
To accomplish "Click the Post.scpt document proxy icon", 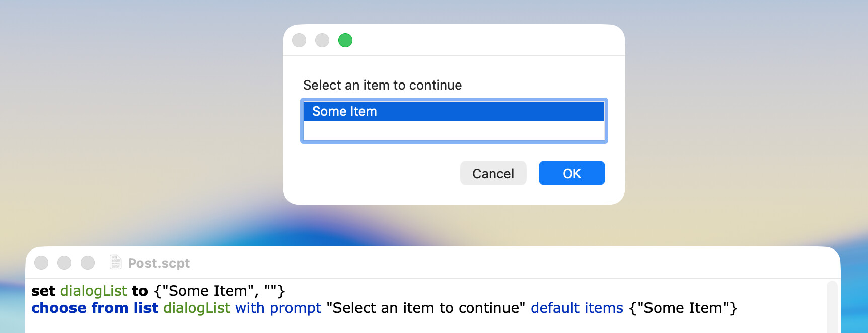I will point(116,262).
